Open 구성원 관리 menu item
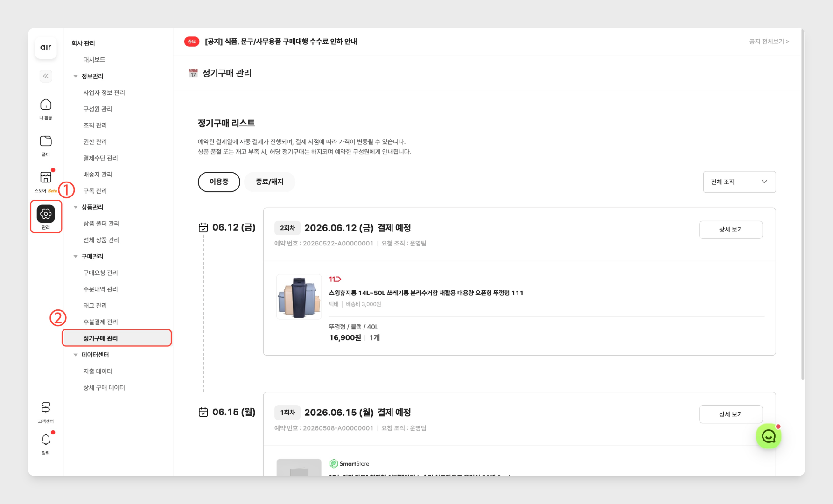833x504 pixels. click(x=98, y=109)
